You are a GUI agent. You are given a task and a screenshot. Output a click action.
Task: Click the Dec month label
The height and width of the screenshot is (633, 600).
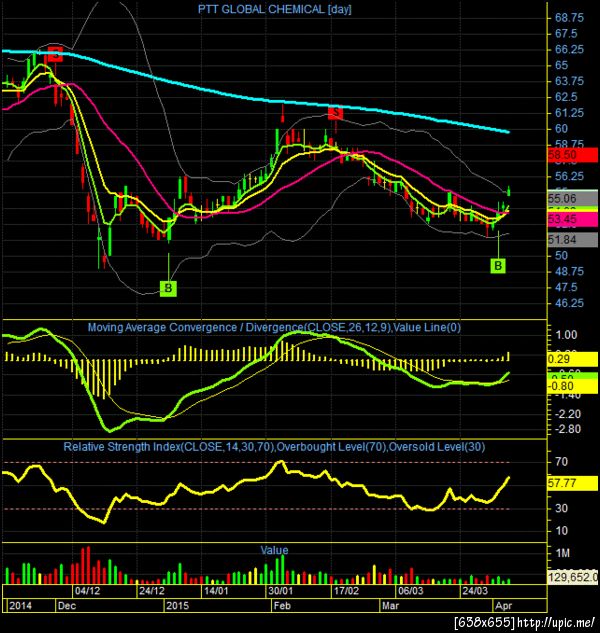coord(67,606)
